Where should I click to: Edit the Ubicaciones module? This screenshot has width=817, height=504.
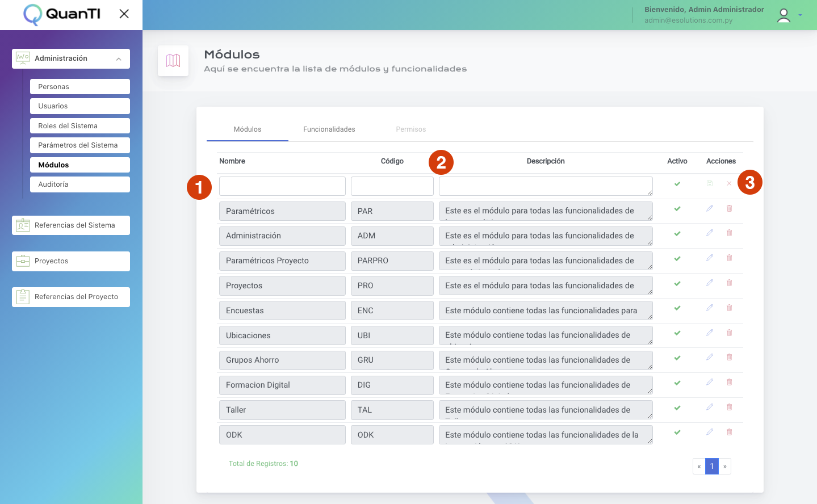[710, 333]
